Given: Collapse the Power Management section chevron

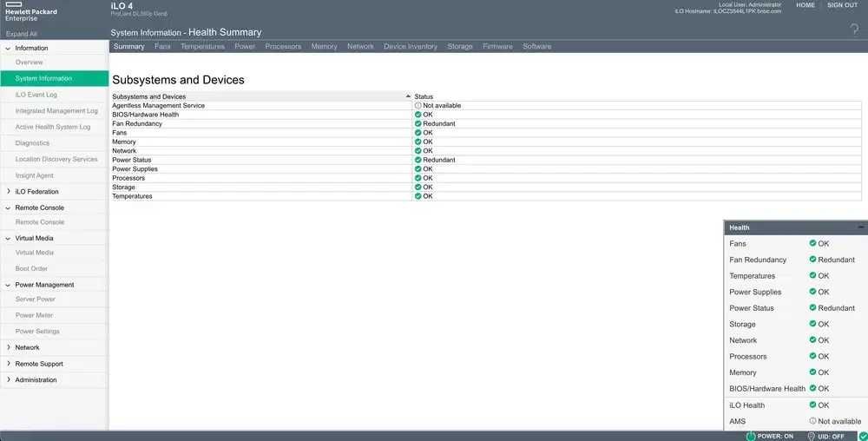Looking at the screenshot, I should [x=8, y=285].
